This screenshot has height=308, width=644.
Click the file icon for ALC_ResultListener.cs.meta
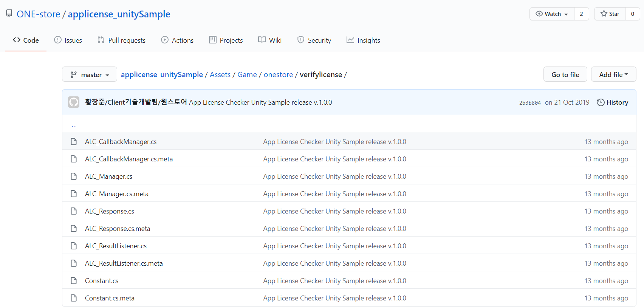[74, 263]
